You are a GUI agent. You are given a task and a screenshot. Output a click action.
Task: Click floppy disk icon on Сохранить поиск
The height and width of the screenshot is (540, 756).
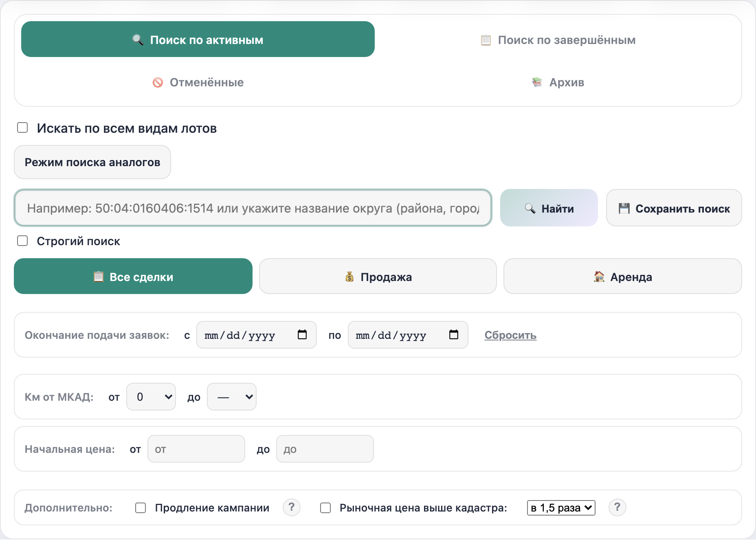click(624, 209)
